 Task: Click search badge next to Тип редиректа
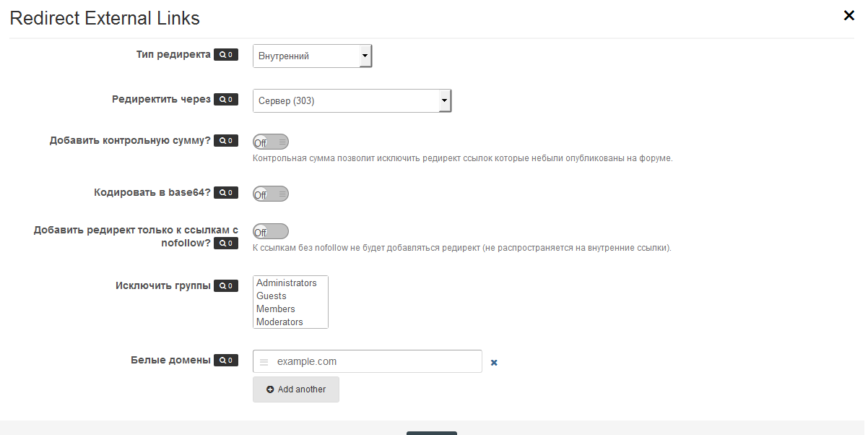point(225,55)
